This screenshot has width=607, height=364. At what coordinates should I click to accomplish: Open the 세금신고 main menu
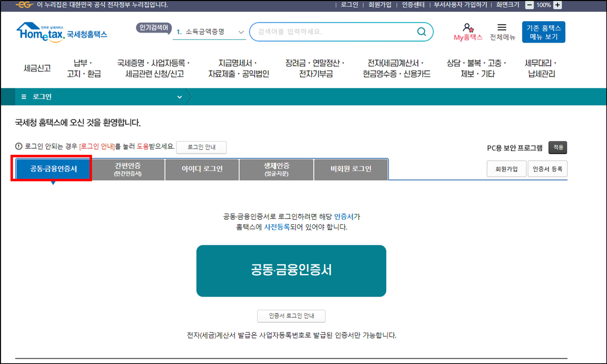37,68
